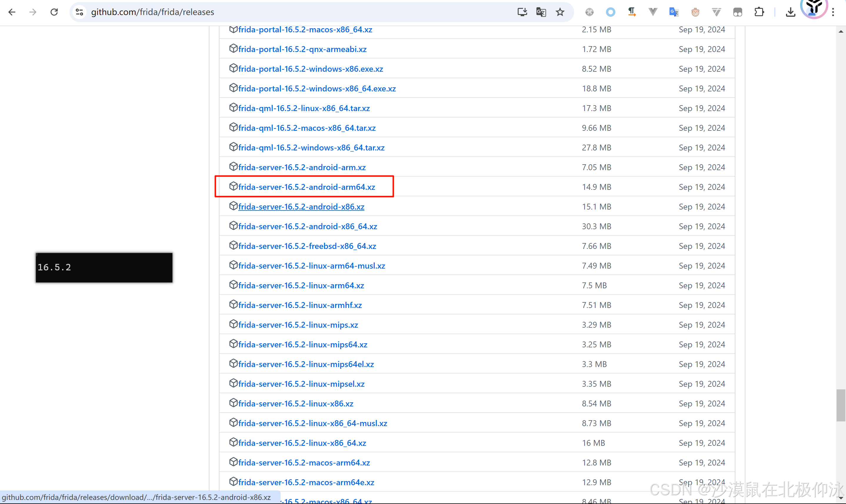The image size is (846, 504).
Task: Download frida-qml-16.5.2-macos-x86_64.tar.xz
Action: click(307, 128)
